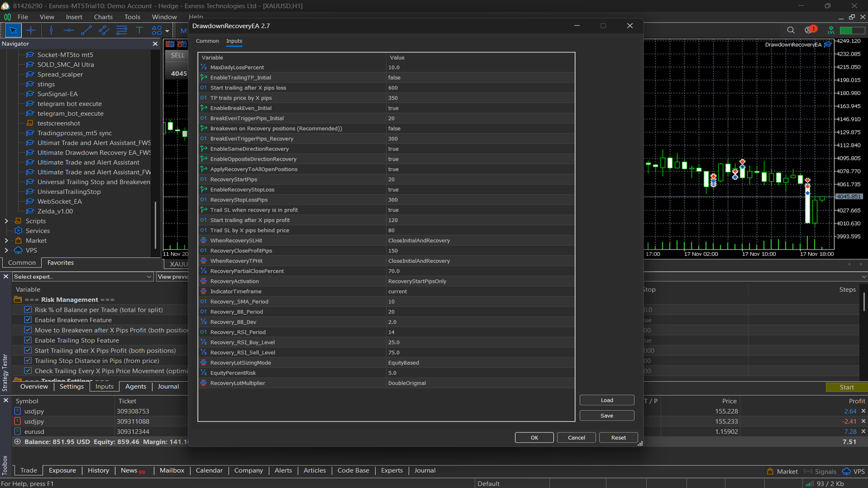
Task: Select the text label tool
Action: coord(139,30)
